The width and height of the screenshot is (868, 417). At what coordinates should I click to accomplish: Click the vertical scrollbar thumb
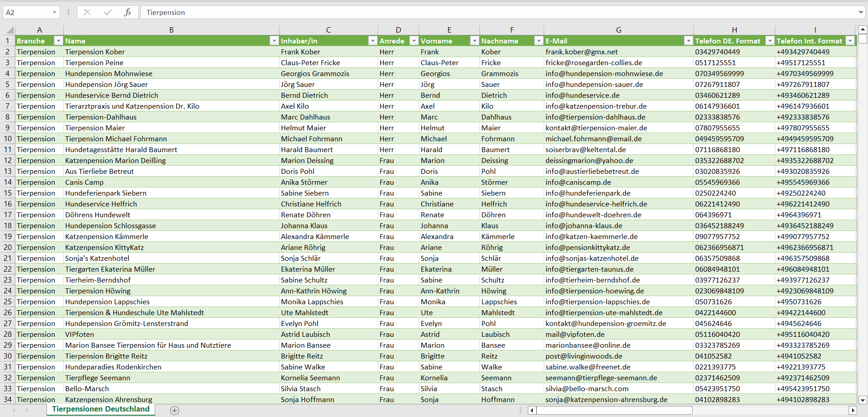[863, 39]
